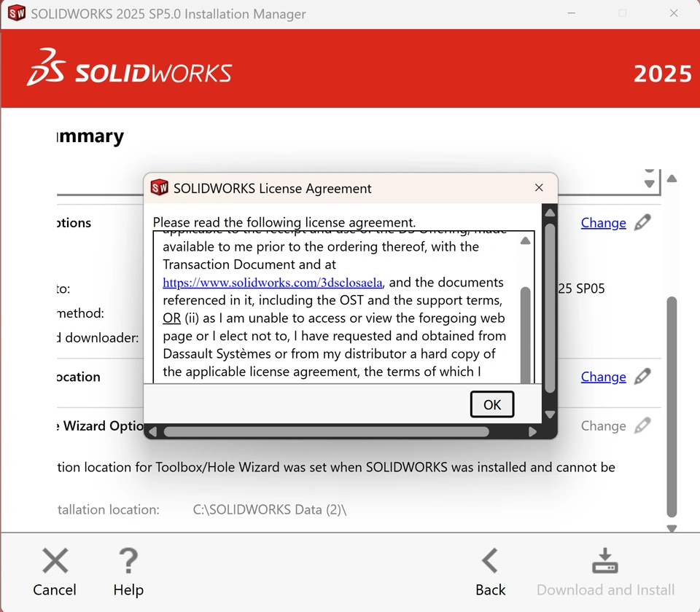Click the underlined OR in the license text
The width and height of the screenshot is (700, 612).
172,318
